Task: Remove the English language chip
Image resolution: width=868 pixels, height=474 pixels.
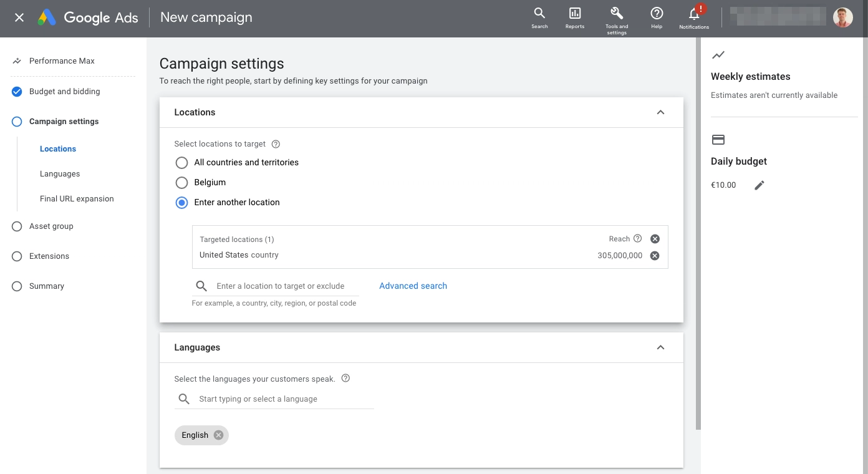Action: 218,435
